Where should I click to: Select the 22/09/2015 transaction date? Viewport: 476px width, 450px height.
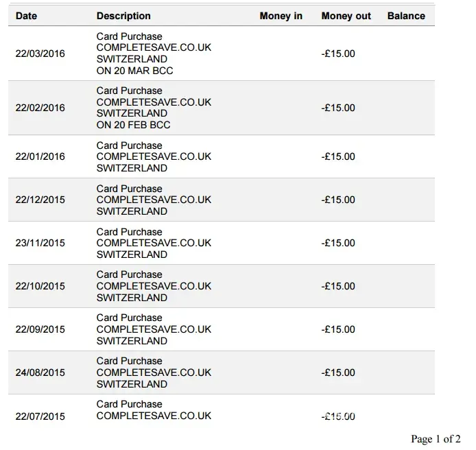40,329
